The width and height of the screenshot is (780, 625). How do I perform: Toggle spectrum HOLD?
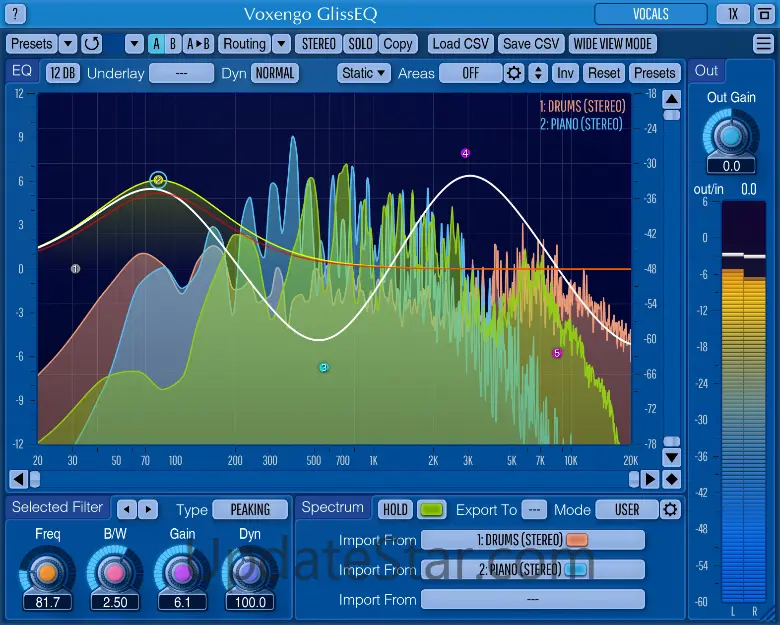coord(395,510)
